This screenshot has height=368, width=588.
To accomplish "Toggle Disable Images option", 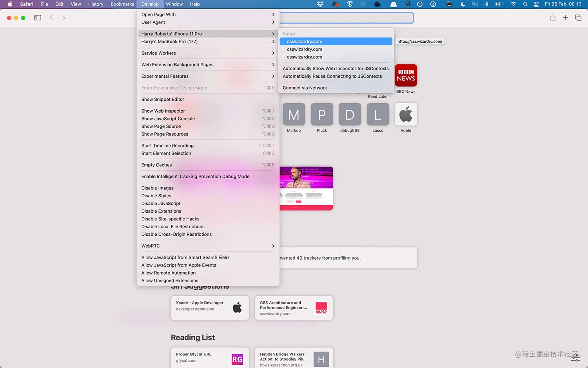I will (208, 188).
